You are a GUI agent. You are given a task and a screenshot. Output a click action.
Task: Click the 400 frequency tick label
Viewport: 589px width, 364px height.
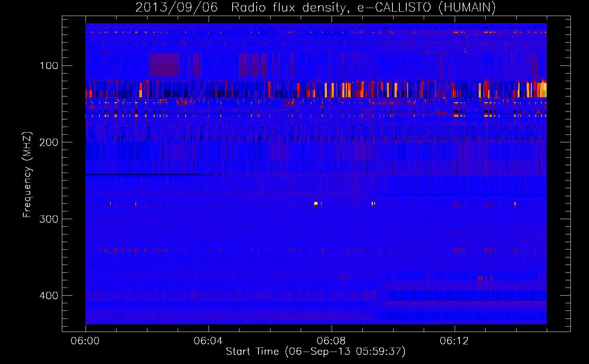49,295
